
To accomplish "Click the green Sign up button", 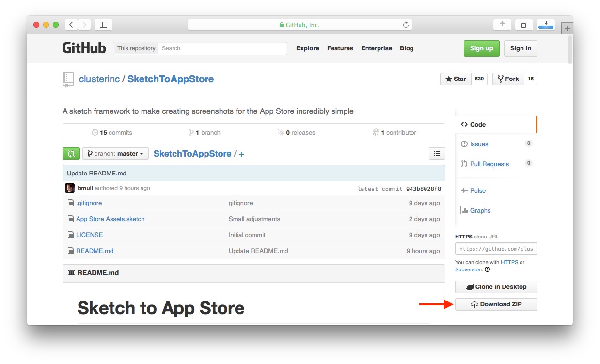I will pos(482,48).
